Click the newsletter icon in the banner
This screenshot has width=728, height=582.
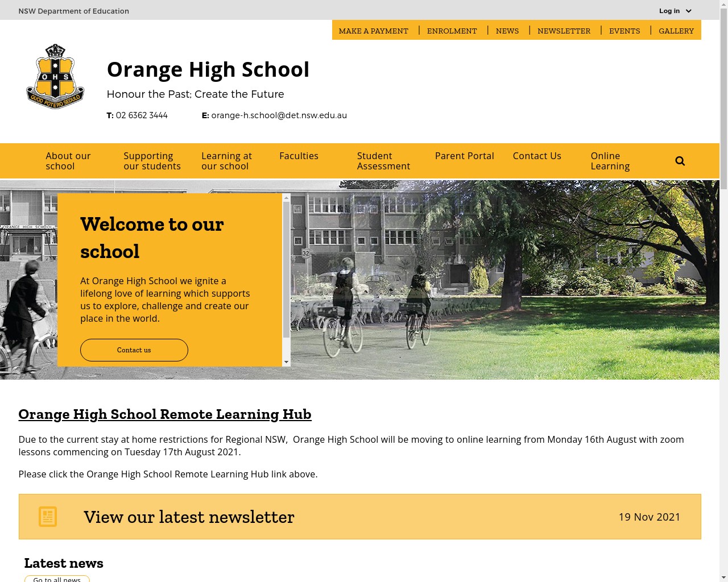[x=48, y=517]
